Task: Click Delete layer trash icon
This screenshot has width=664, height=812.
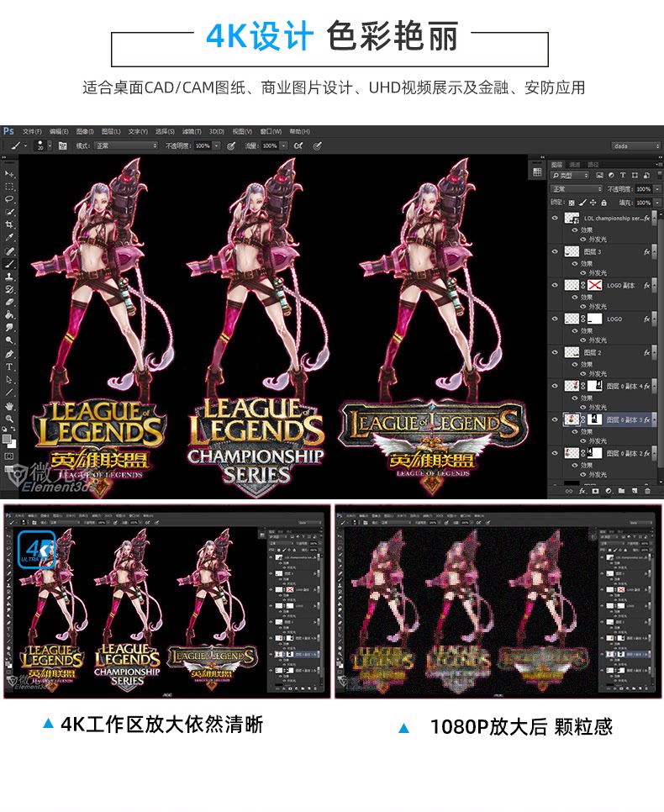Action: coord(647,490)
